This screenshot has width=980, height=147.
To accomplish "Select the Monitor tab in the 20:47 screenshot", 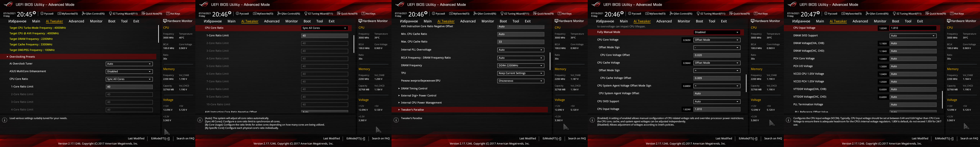I will coord(880,21).
